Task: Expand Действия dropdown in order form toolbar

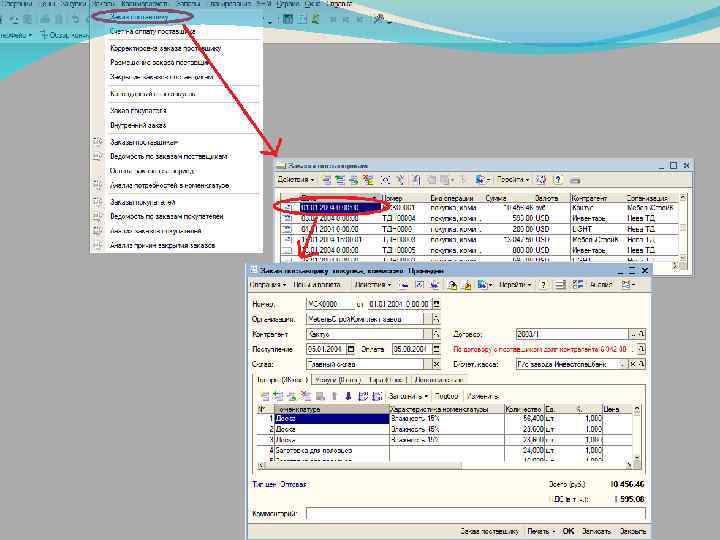Action: [373, 285]
